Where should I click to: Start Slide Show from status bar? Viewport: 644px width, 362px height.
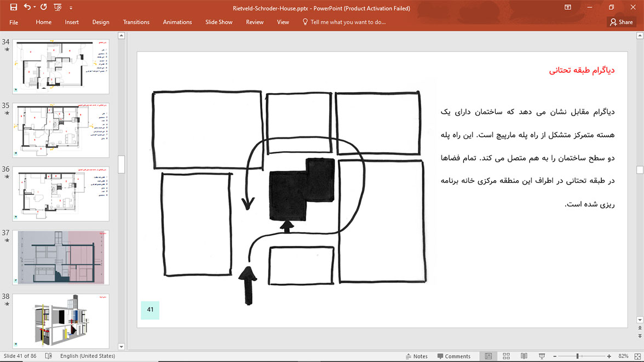coord(542,356)
